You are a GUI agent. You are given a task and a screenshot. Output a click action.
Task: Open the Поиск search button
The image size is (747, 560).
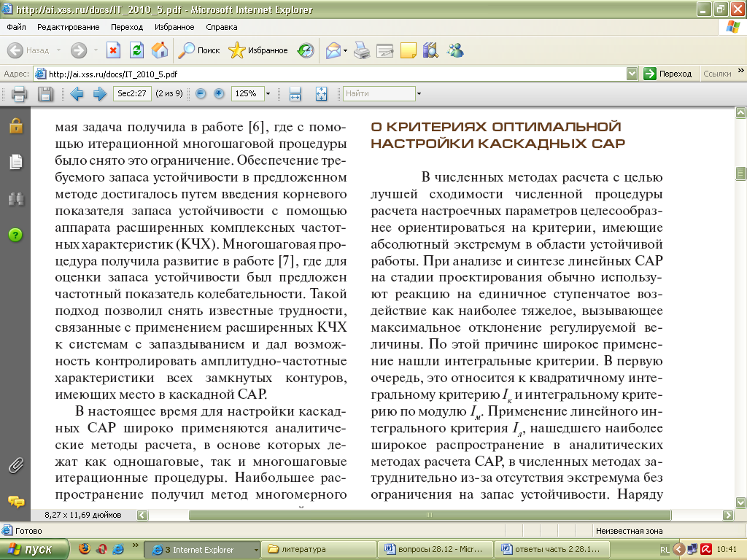[198, 50]
